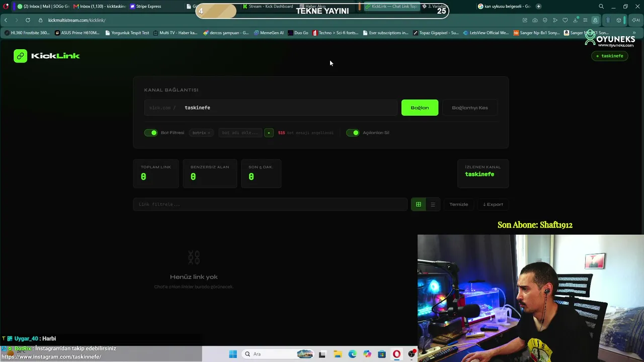This screenshot has width=644, height=362.
Task: Click the browser forward arrow
Action: (x=17, y=20)
